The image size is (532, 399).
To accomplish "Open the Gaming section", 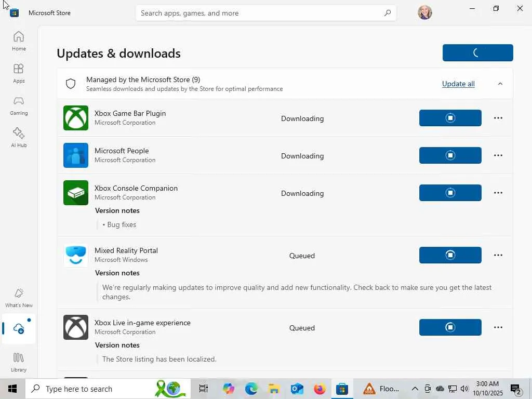I will 19,105.
